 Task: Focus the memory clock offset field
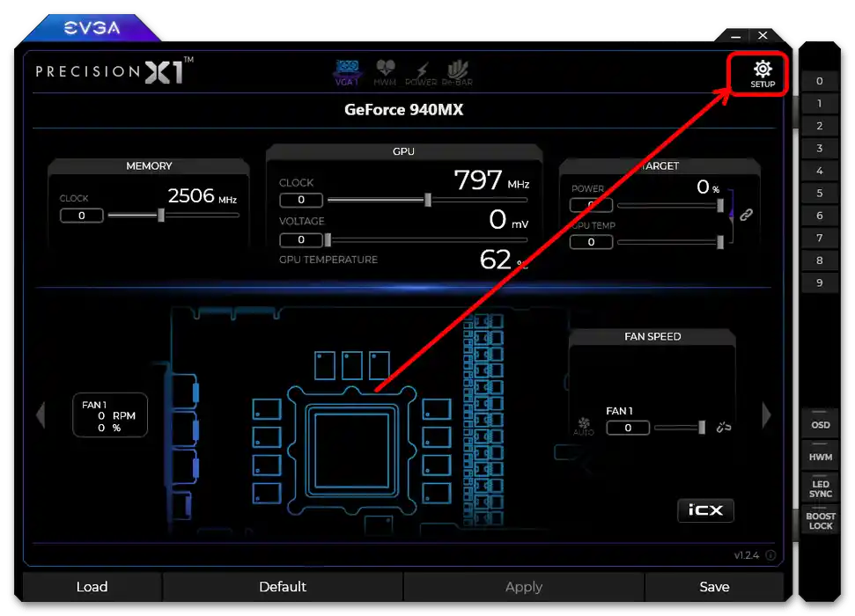[82, 216]
